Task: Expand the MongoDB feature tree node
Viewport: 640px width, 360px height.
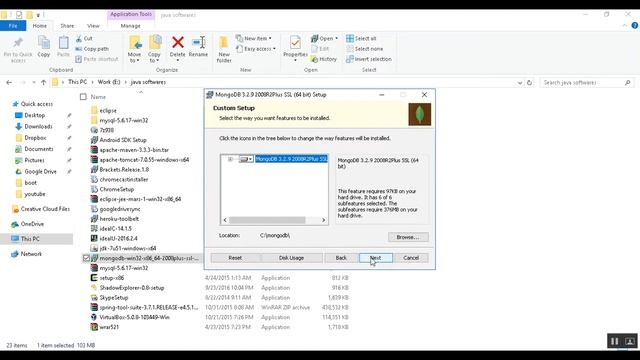Action: point(230,159)
